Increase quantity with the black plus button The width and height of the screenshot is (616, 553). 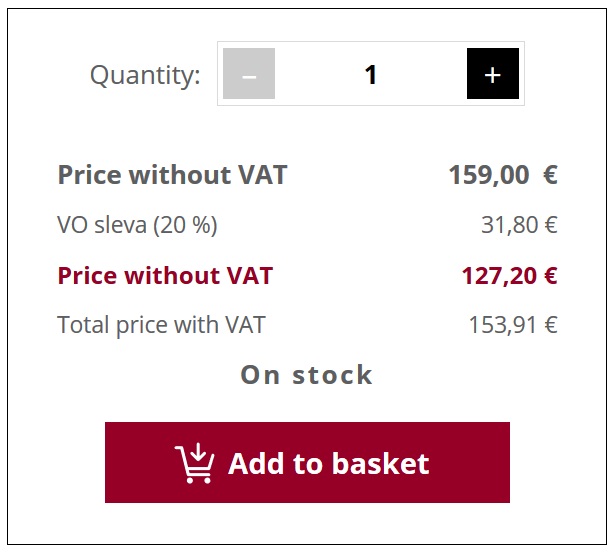pyautogui.click(x=493, y=73)
